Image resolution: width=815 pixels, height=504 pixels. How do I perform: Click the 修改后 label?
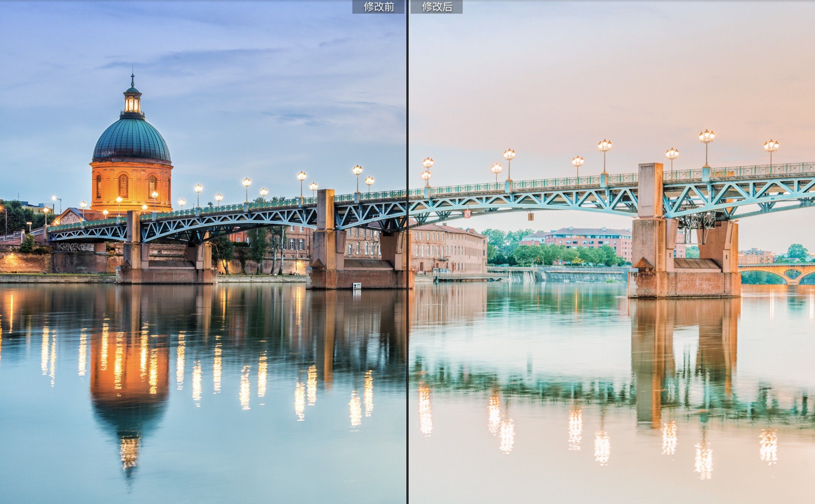(437, 7)
